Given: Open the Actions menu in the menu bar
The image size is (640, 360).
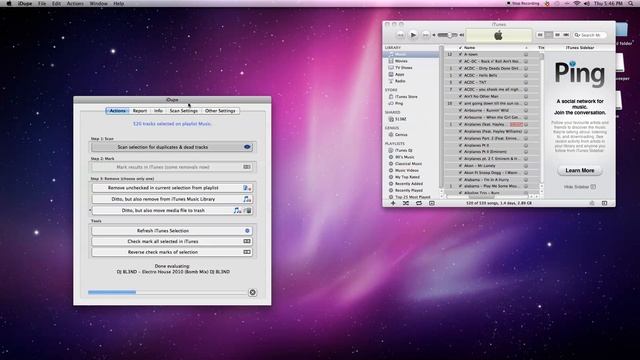Looking at the screenshot, I should tap(75, 3).
